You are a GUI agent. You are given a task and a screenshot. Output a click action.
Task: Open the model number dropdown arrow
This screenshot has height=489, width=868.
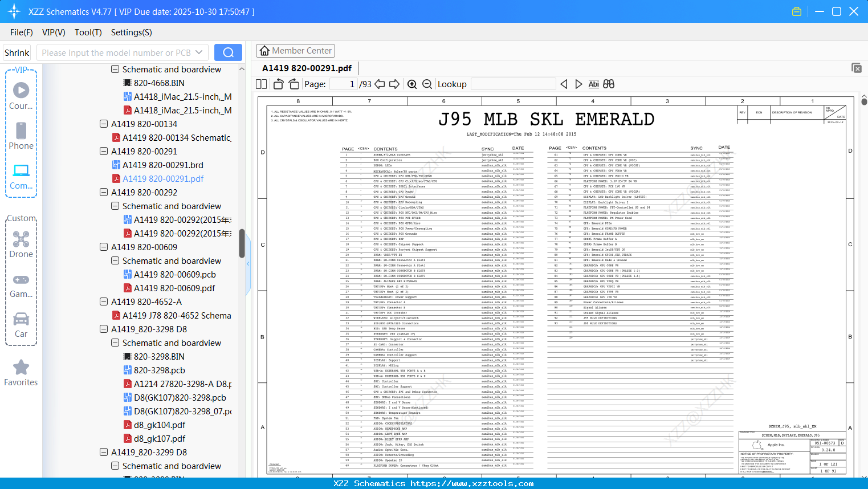click(x=199, y=52)
